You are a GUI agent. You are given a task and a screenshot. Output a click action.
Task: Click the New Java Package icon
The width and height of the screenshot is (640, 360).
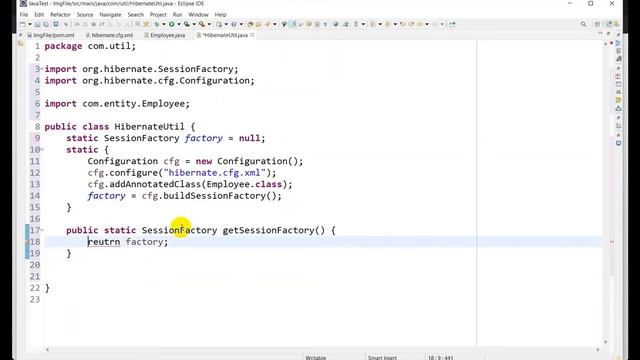219,24
